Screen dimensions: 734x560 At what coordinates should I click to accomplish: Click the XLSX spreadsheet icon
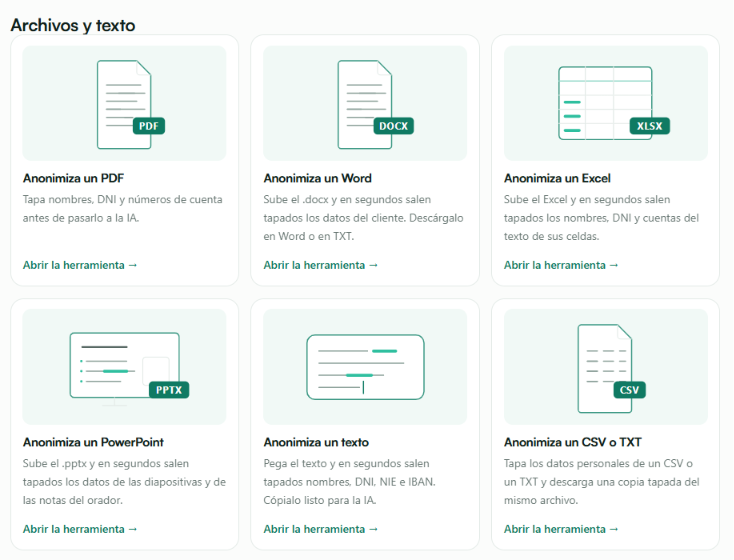pyautogui.click(x=614, y=103)
